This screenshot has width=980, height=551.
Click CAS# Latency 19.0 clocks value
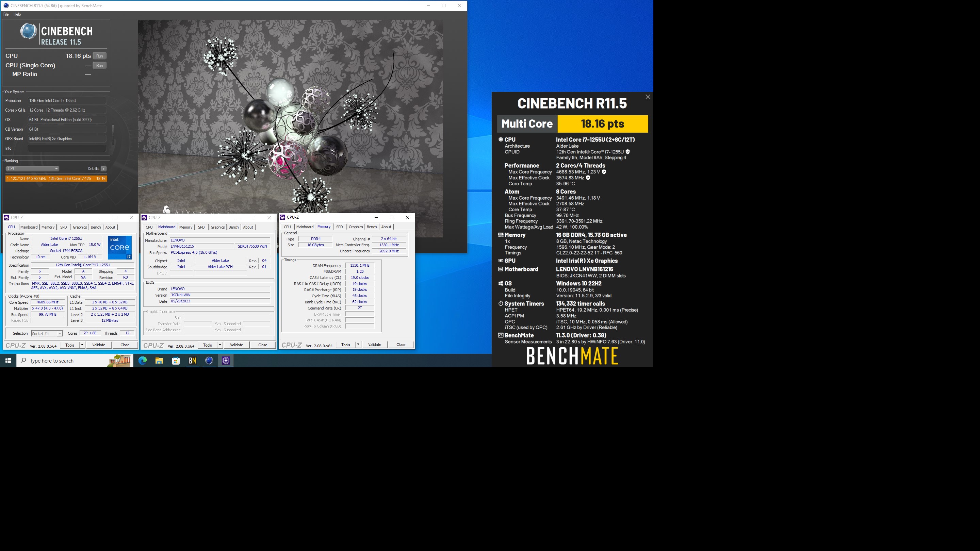pos(360,278)
